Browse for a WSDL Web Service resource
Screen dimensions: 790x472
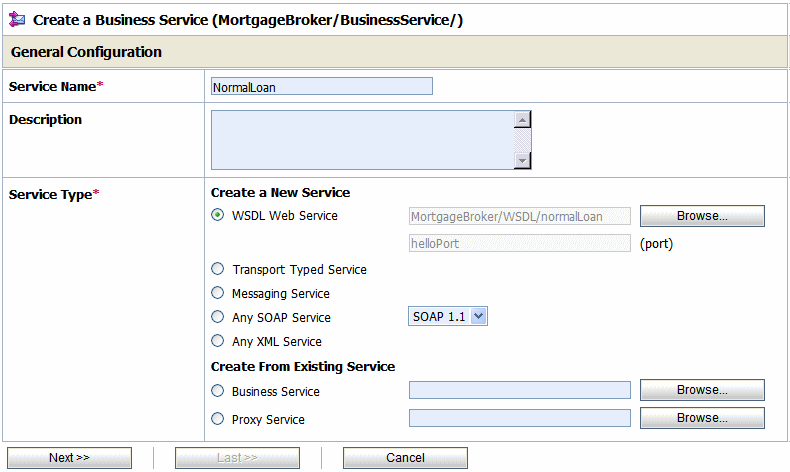coord(702,216)
